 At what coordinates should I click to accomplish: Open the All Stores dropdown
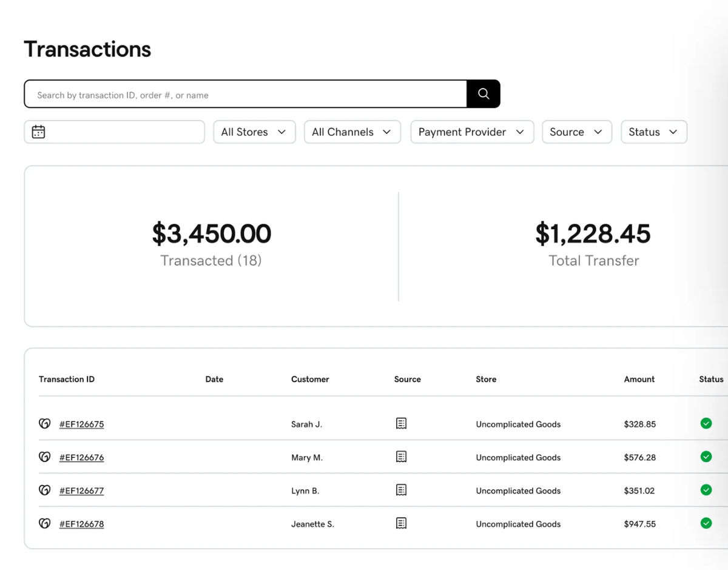coord(254,132)
